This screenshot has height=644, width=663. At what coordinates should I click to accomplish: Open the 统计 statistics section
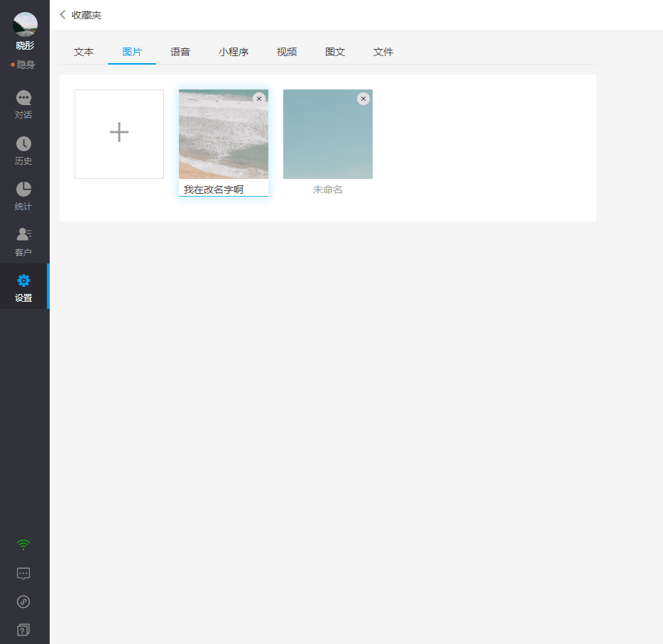(x=23, y=196)
